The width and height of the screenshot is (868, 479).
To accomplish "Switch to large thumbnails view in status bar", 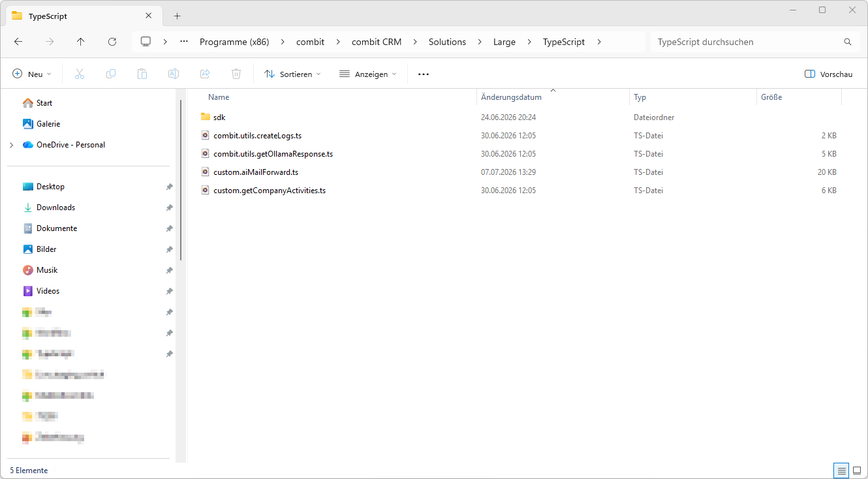I will [x=857, y=471].
